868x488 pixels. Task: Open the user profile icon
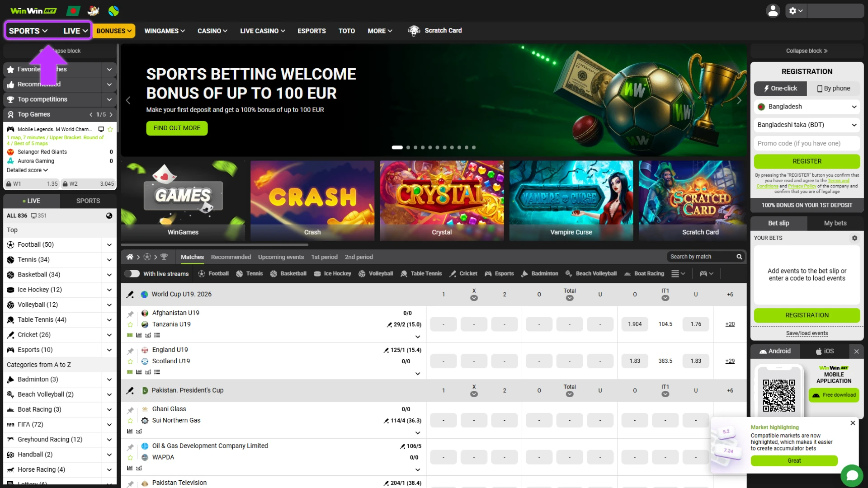click(x=773, y=10)
